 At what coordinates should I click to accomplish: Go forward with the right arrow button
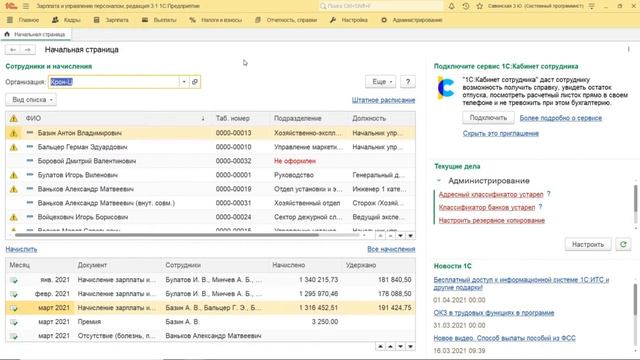27,50
